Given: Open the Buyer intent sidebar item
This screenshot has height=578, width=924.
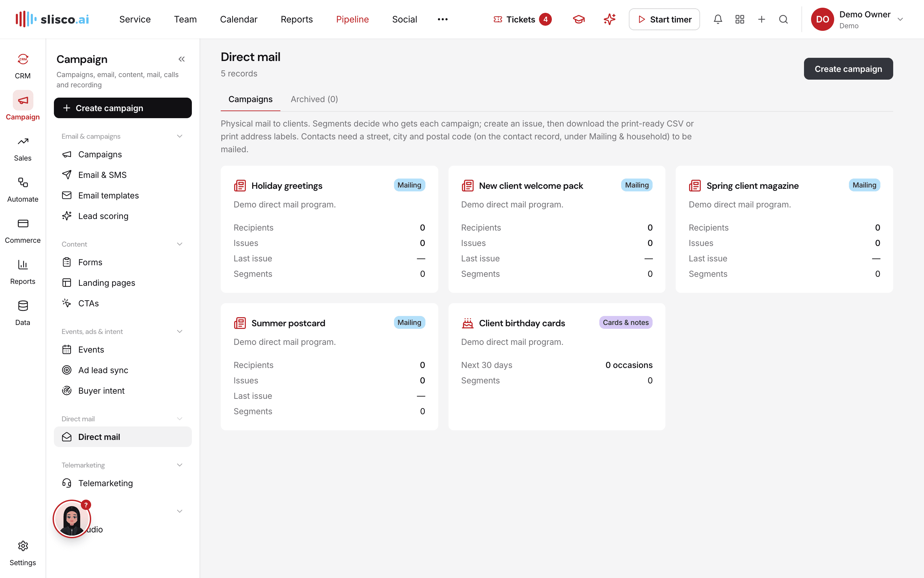Looking at the screenshot, I should tap(123, 391).
